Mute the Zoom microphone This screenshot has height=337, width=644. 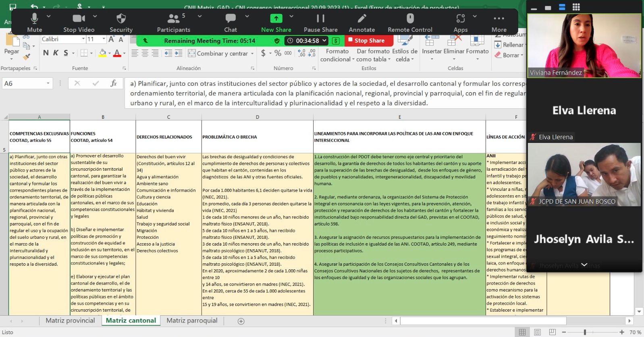click(x=35, y=23)
